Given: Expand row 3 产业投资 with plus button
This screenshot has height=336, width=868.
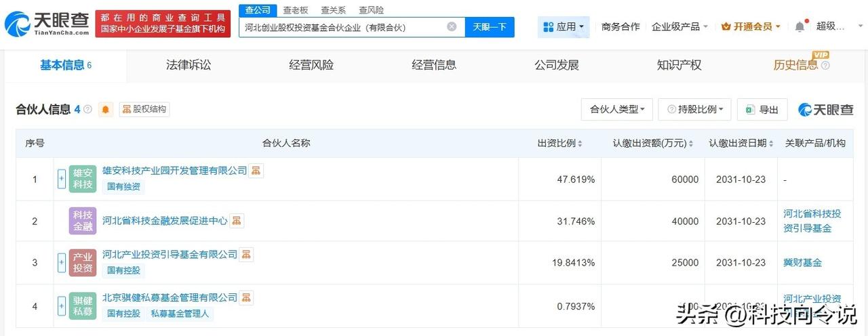Looking at the screenshot, I should point(62,263).
